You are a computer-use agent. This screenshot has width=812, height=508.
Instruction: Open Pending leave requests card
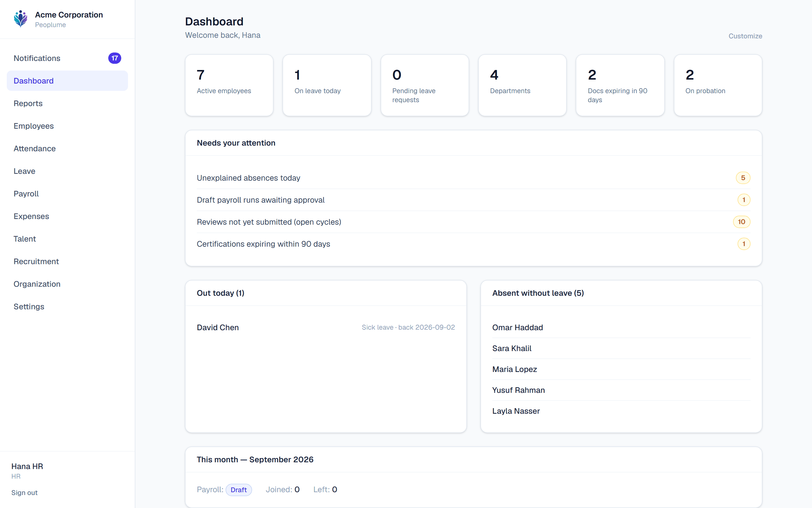[425, 85]
